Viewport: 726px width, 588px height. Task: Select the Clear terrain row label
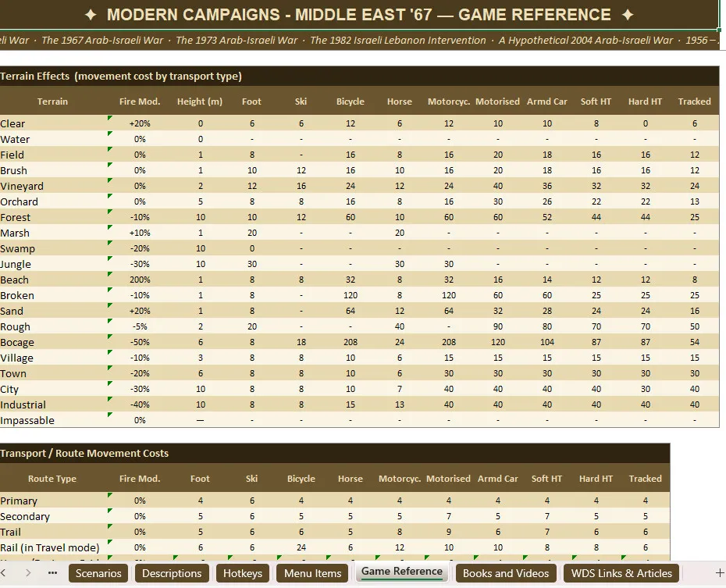pos(54,123)
